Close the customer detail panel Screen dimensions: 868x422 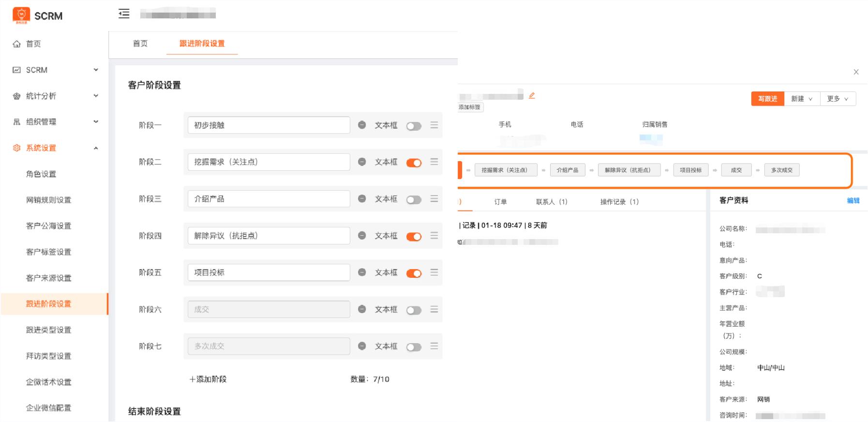pyautogui.click(x=856, y=72)
